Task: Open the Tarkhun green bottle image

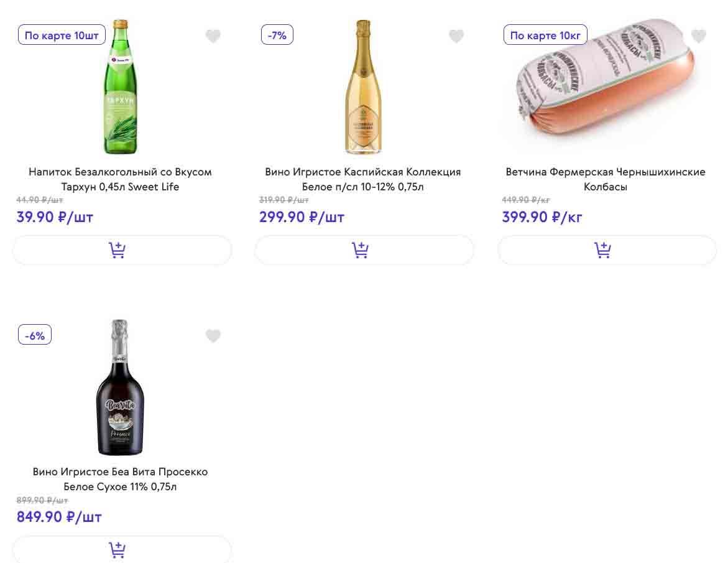Action: (120, 87)
